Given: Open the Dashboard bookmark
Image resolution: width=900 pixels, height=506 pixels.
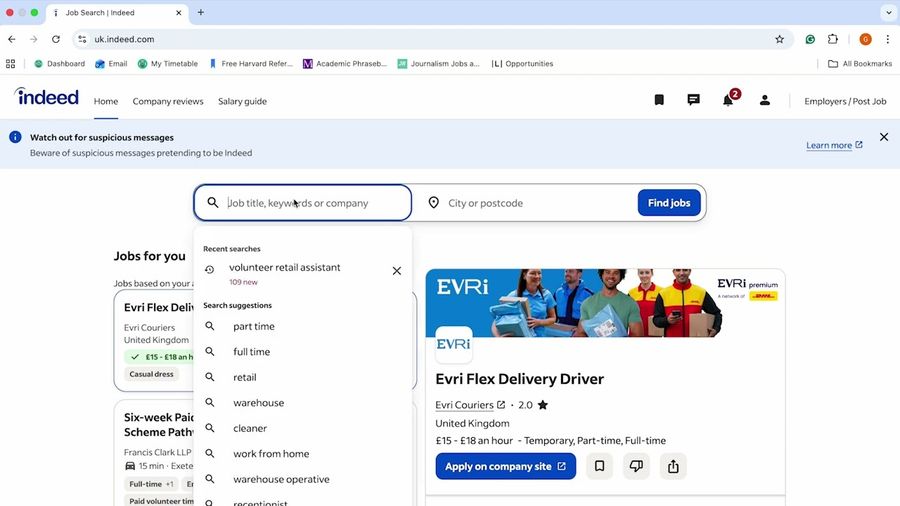Looking at the screenshot, I should (x=60, y=64).
